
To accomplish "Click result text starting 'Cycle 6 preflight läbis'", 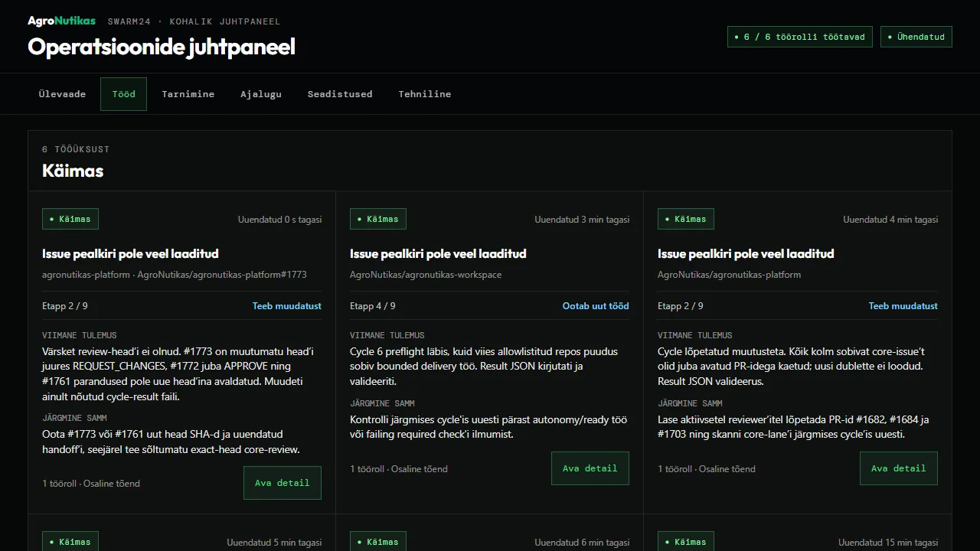I will (484, 367).
